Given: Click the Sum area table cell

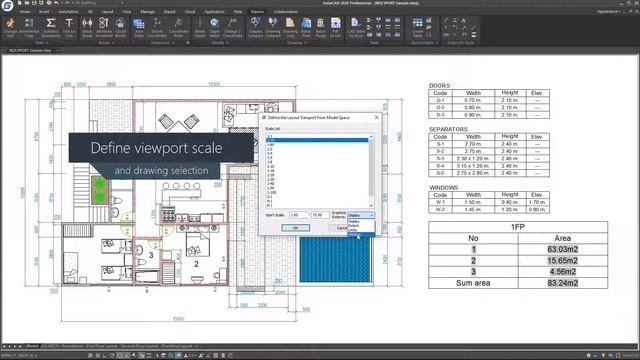Looking at the screenshot, I should click(473, 283).
